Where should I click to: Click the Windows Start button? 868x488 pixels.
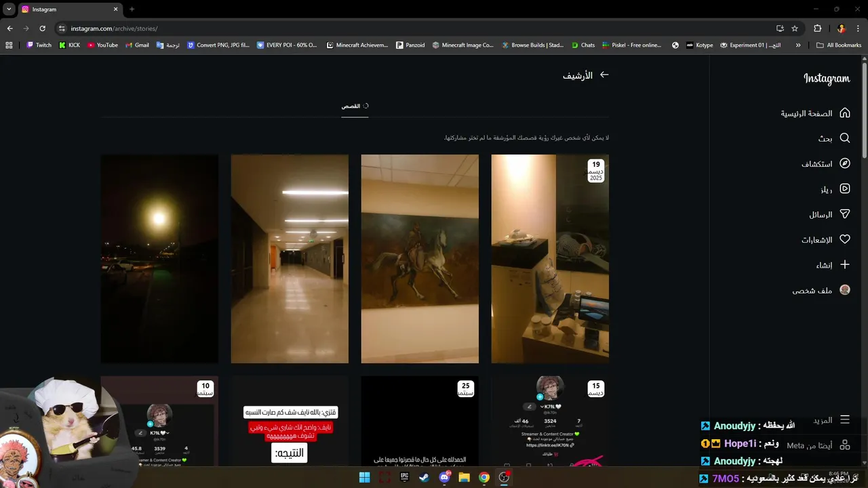coord(364,477)
